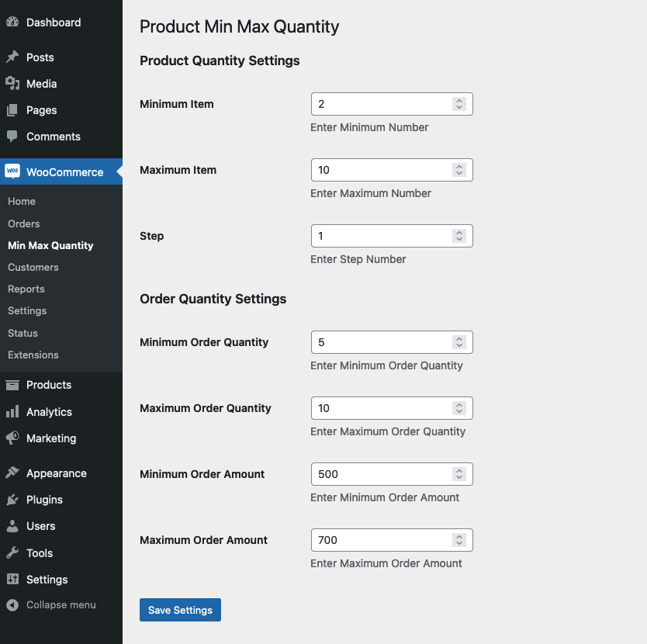Screen dimensions: 647x644
Task: Open the Appearance menu
Action: (61, 473)
